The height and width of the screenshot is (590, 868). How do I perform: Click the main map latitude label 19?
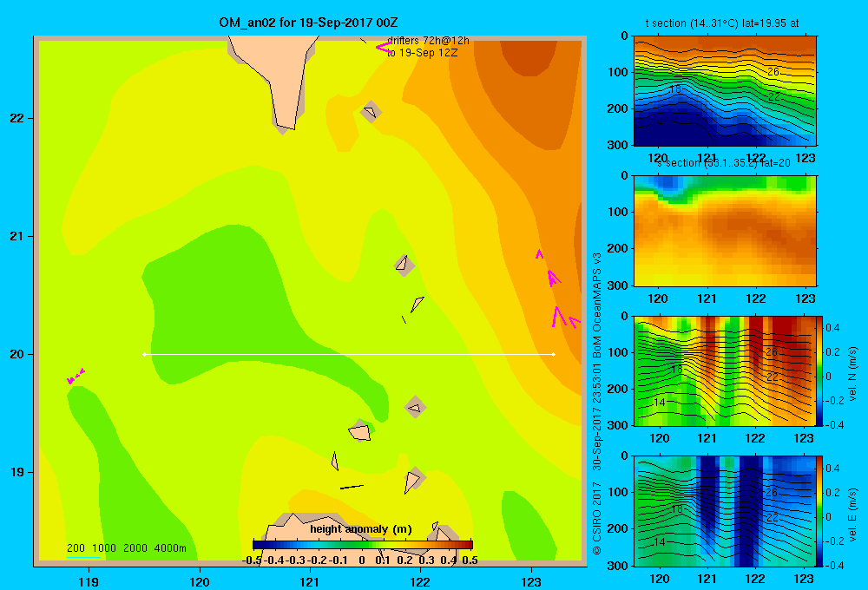click(x=16, y=472)
